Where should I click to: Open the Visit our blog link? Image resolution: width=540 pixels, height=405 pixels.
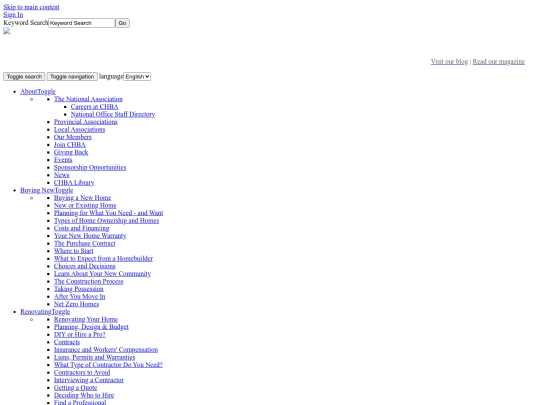pos(449,61)
